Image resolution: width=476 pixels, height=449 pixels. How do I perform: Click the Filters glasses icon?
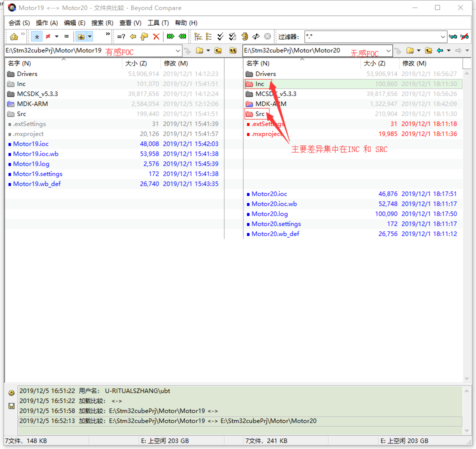[453, 36]
